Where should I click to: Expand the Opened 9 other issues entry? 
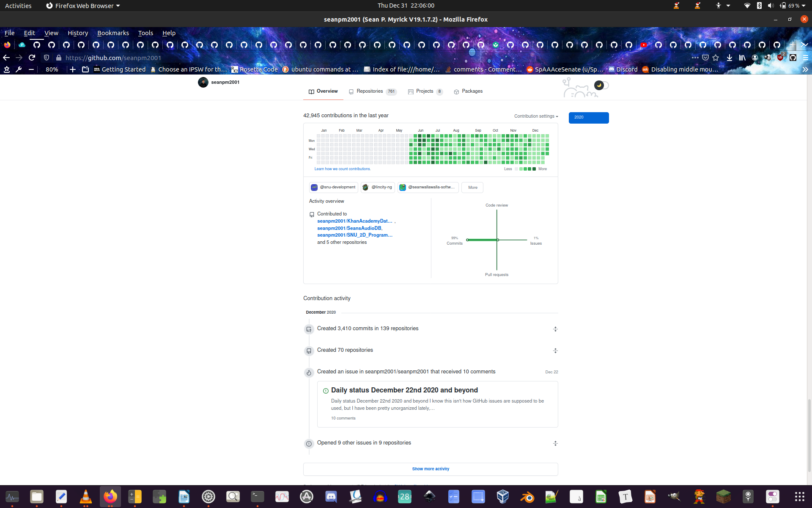click(x=555, y=443)
